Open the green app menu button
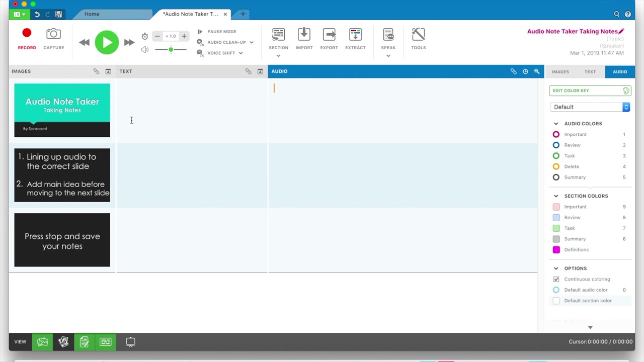The image size is (644, 362). tap(19, 14)
